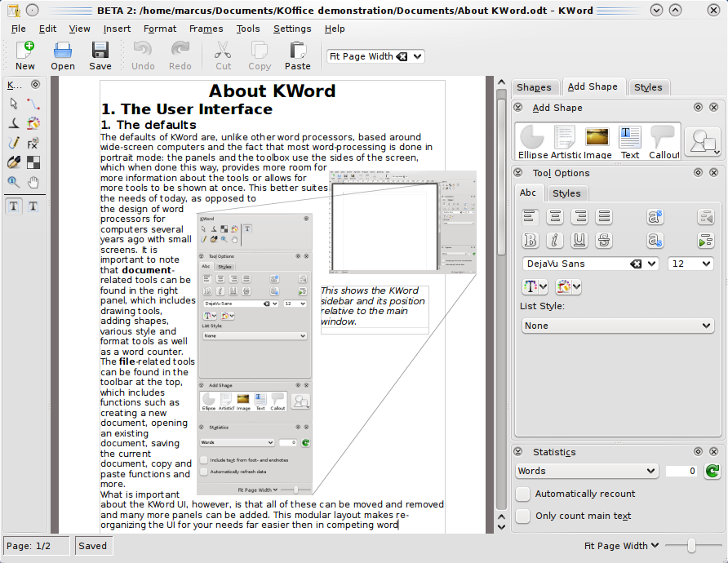Viewport: 728px width, 563px height.
Task: Align text left
Action: [x=530, y=217]
